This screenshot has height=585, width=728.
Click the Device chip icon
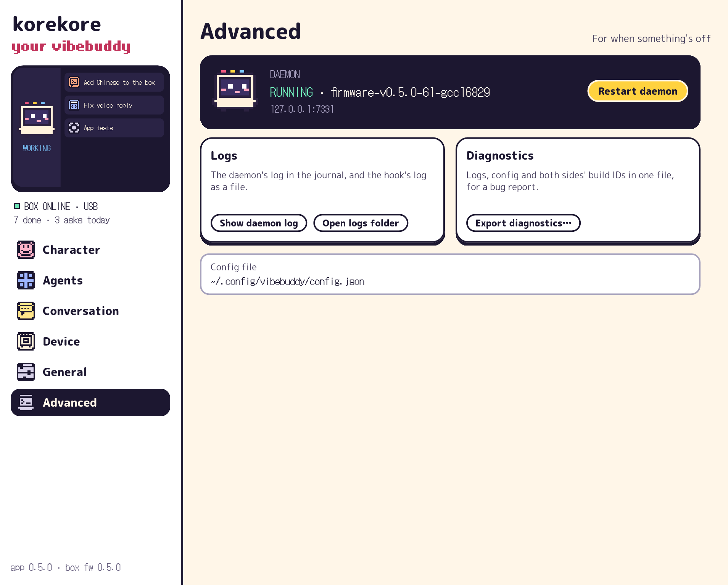[26, 341]
